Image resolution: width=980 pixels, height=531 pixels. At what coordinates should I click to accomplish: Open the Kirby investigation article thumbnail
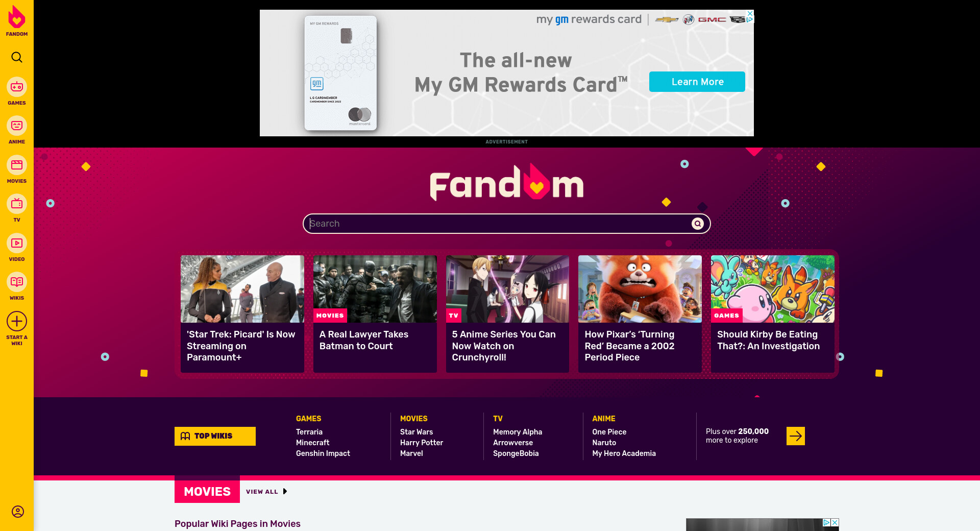tap(773, 289)
